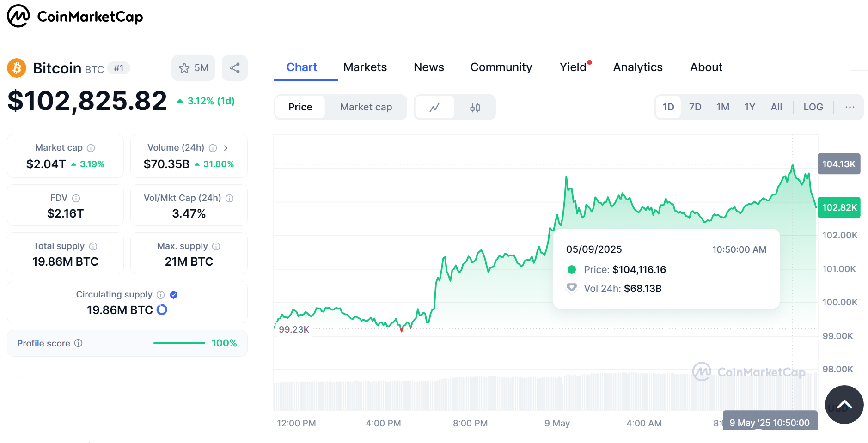Click the $102,825.82 price text
868x443 pixels.
[87, 101]
